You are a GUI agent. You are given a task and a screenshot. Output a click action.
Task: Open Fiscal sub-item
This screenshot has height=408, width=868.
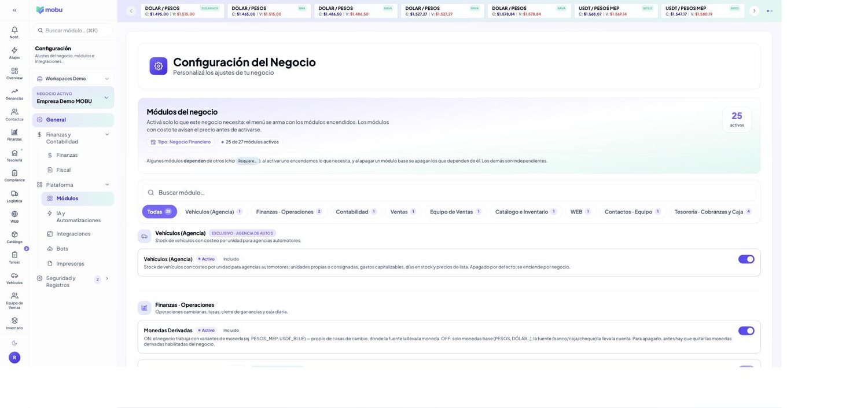(x=78, y=170)
